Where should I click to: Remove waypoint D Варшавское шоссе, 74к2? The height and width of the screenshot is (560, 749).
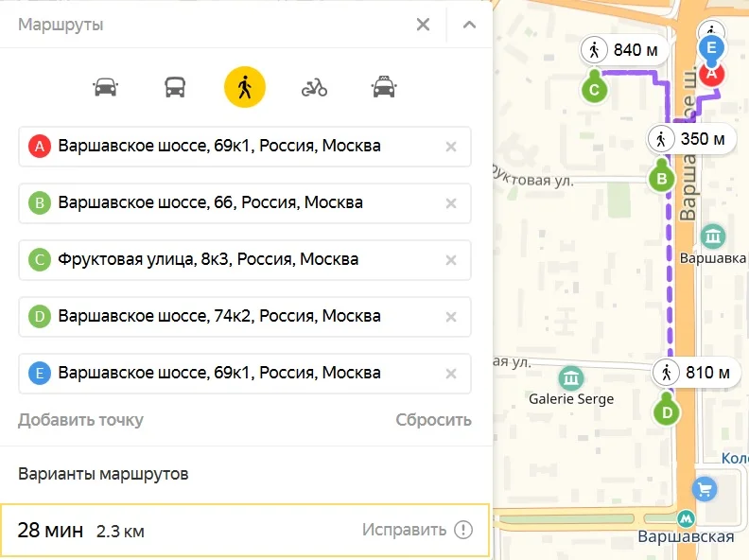tap(451, 317)
